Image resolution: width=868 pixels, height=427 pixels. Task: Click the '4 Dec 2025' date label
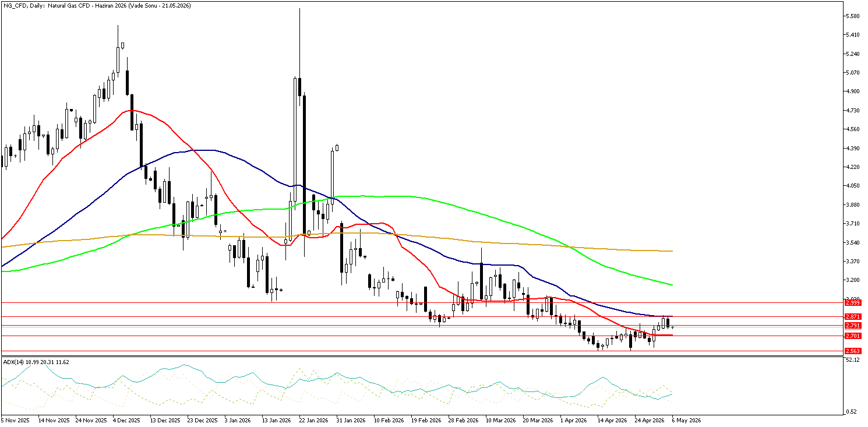point(126,420)
